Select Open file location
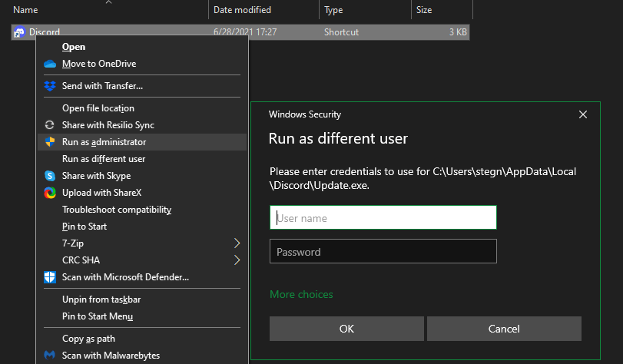Image resolution: width=623 pixels, height=364 pixels. [x=98, y=108]
